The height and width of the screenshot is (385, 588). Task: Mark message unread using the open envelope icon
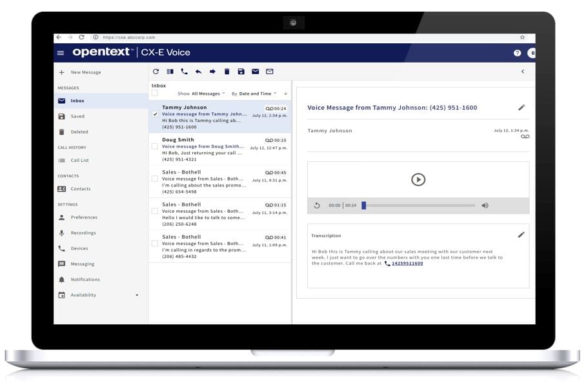(x=269, y=72)
